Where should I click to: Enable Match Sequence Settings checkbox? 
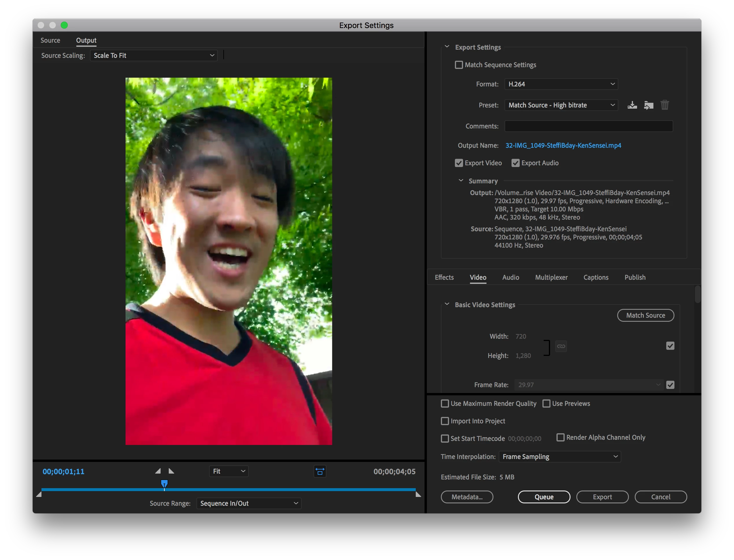pyautogui.click(x=459, y=65)
